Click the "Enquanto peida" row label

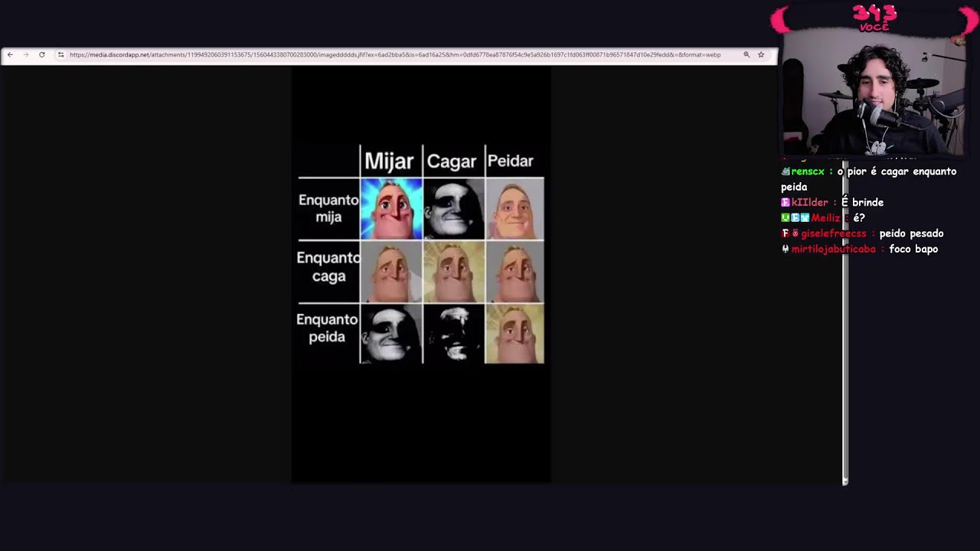point(327,328)
